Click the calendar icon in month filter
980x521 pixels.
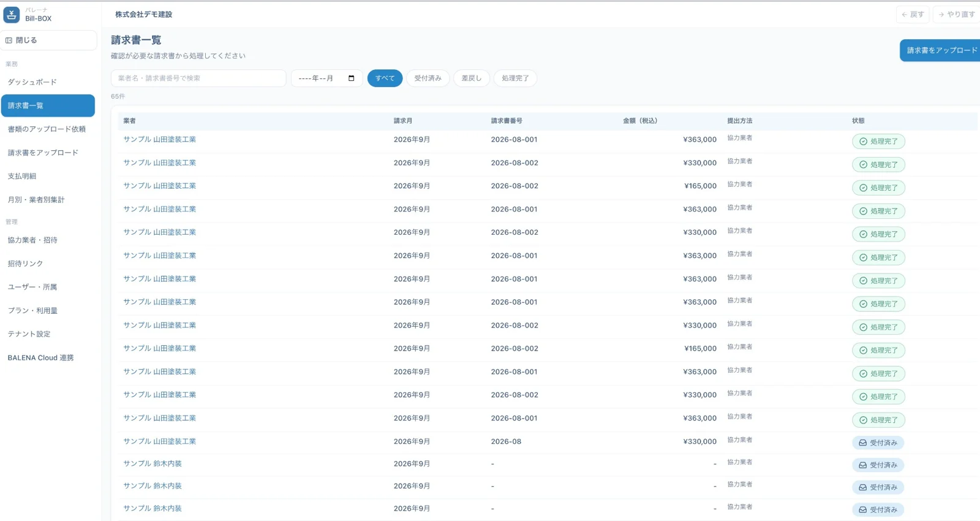pyautogui.click(x=351, y=78)
